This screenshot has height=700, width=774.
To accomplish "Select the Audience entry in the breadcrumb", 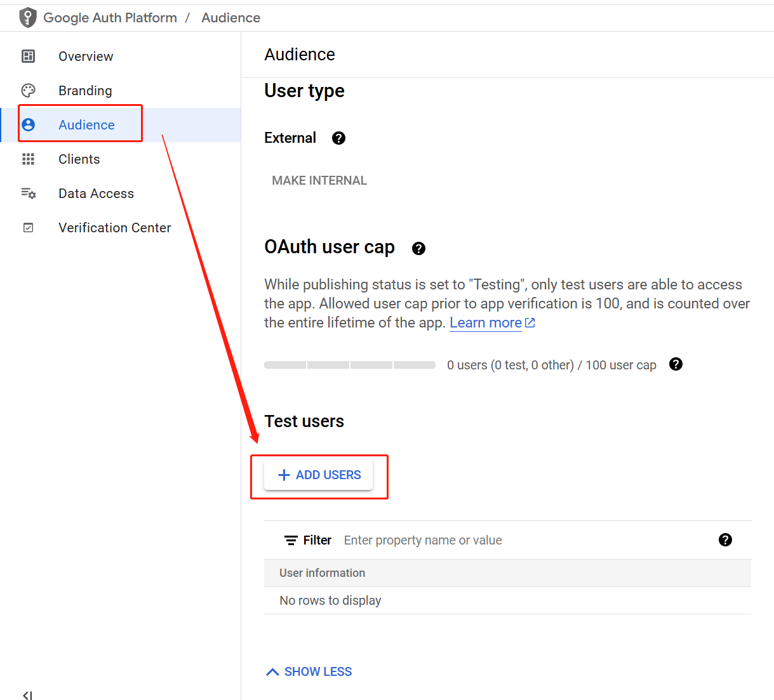I will 230,17.
